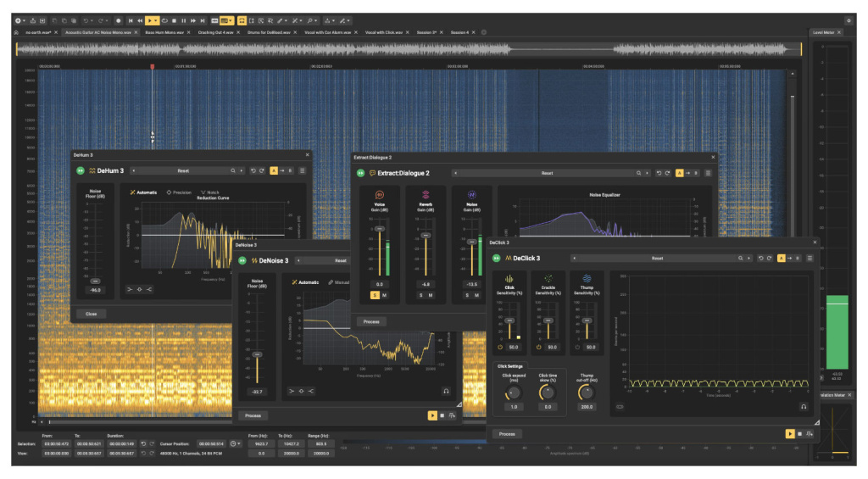The height and width of the screenshot is (479, 868).
Task: Select Automatic mode in DeHum 3
Action: tap(143, 192)
